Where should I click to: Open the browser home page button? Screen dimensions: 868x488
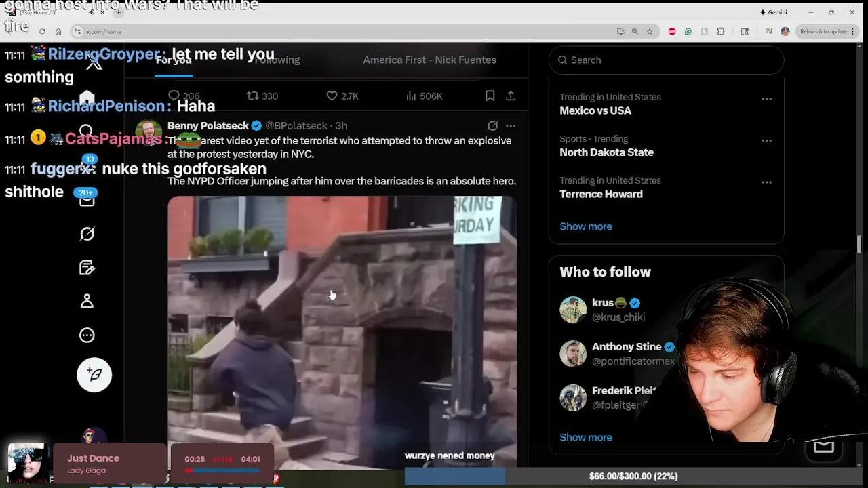pyautogui.click(x=58, y=31)
